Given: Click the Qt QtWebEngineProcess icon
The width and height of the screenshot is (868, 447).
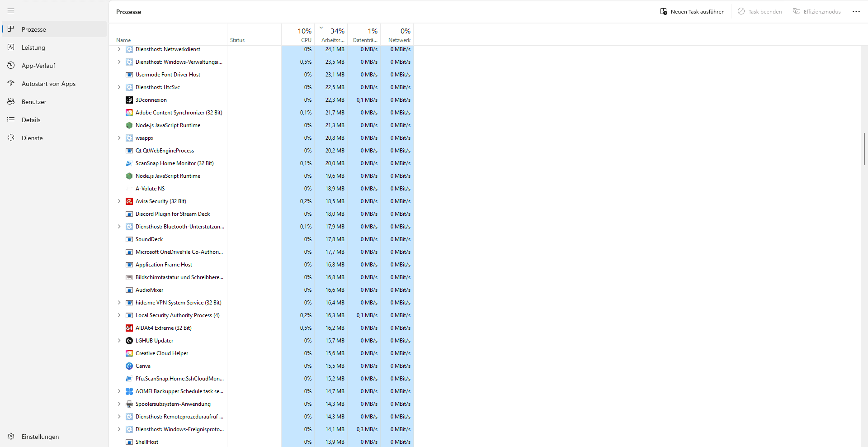Looking at the screenshot, I should tap(129, 151).
